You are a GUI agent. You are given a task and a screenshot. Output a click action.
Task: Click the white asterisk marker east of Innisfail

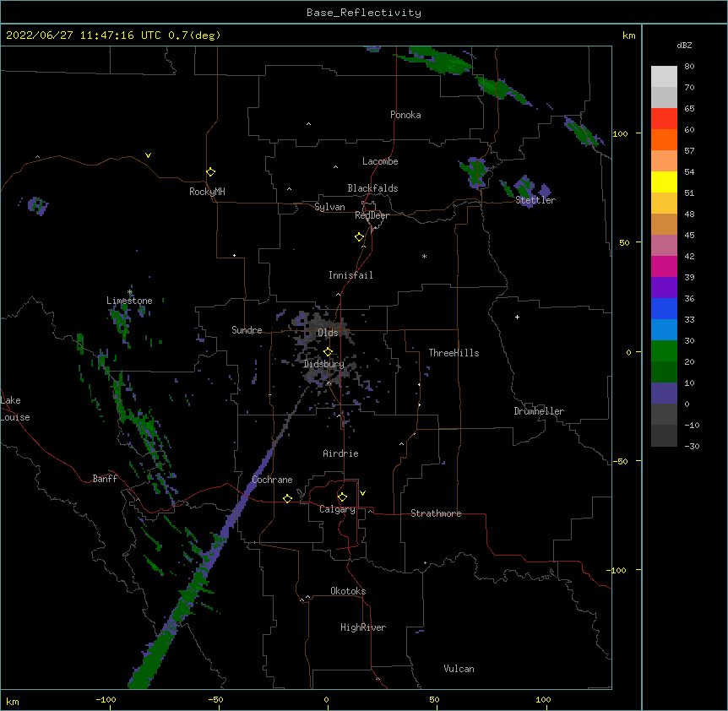point(424,256)
